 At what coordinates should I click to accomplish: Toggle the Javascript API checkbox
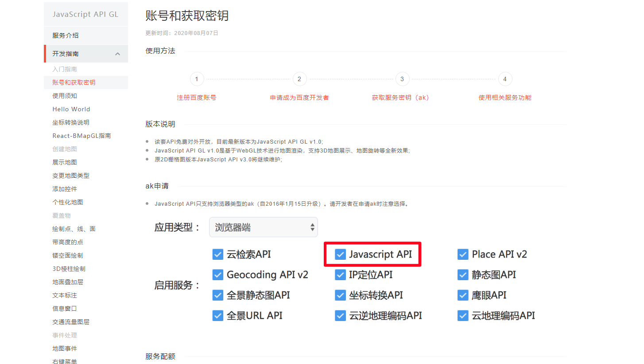(x=340, y=254)
